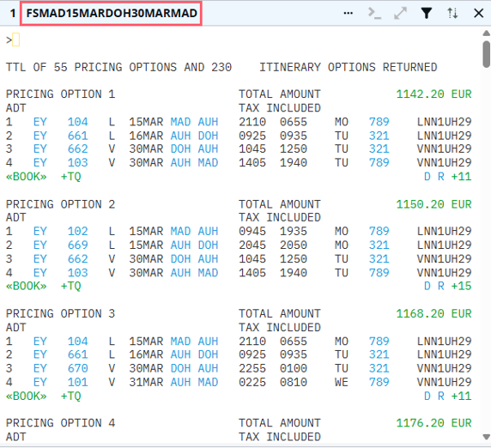The height and width of the screenshot is (448, 491).
Task: Click the FSMAD15MARDOH30MARMAD command title
Action: (x=112, y=13)
